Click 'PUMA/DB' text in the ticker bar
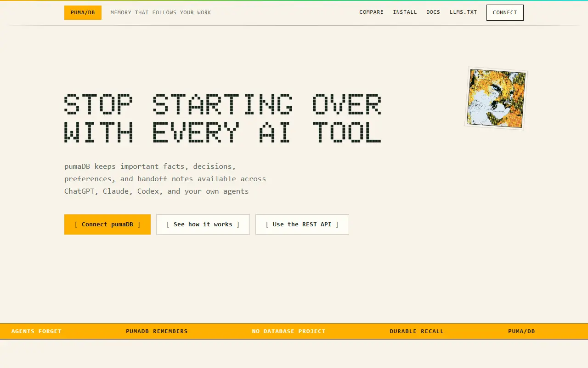 point(521,331)
